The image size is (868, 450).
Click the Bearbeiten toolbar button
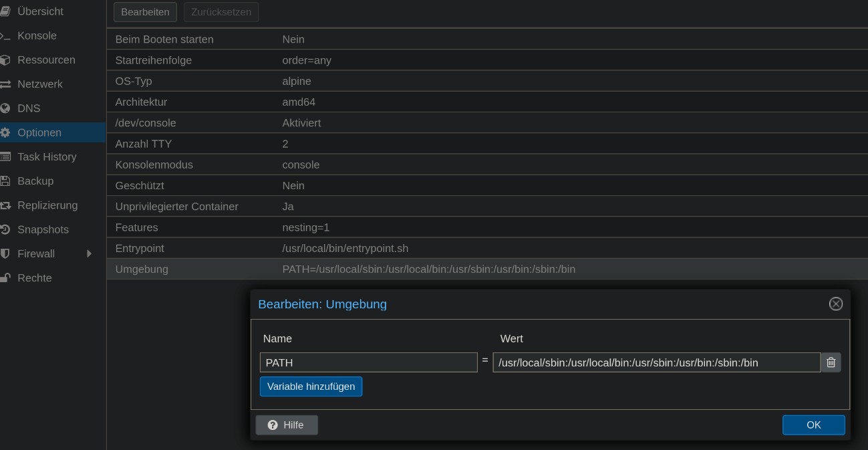(145, 12)
